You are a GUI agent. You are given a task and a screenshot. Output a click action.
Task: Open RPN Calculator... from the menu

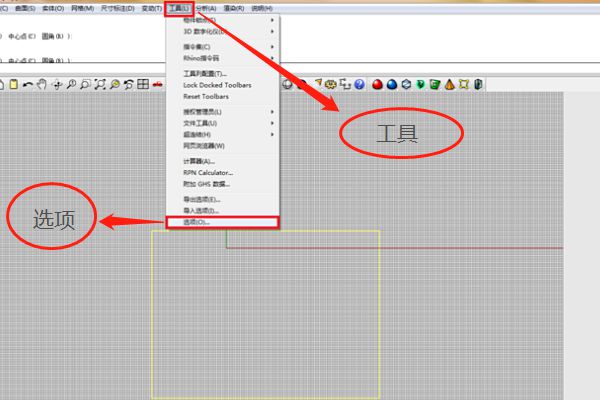tap(222, 173)
